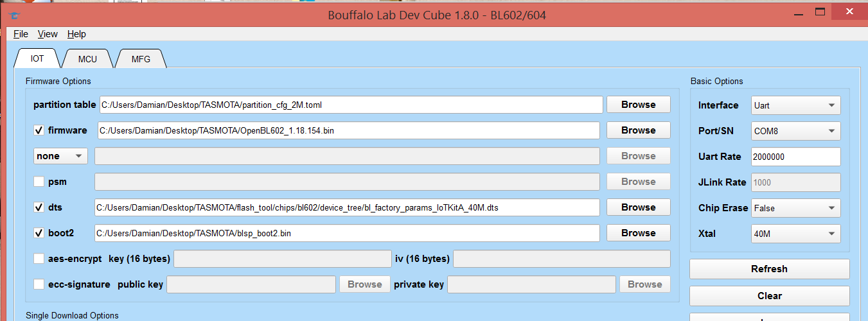Click the ecc private key field
This screenshot has width=868, height=321.
531,284
